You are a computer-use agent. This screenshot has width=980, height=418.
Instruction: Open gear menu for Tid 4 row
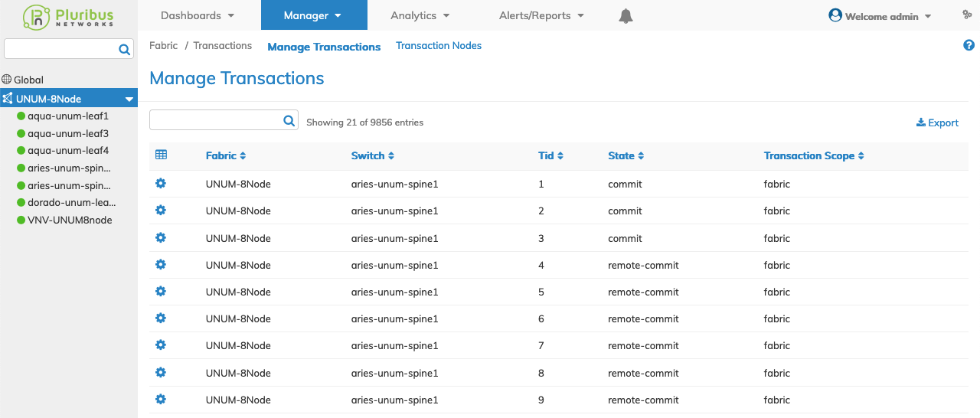[x=161, y=265]
